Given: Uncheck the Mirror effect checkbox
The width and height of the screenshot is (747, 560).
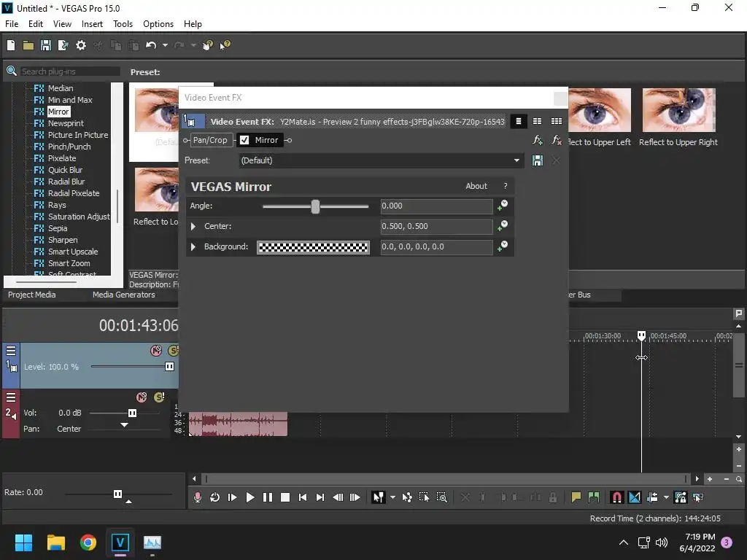Looking at the screenshot, I should tap(244, 140).
